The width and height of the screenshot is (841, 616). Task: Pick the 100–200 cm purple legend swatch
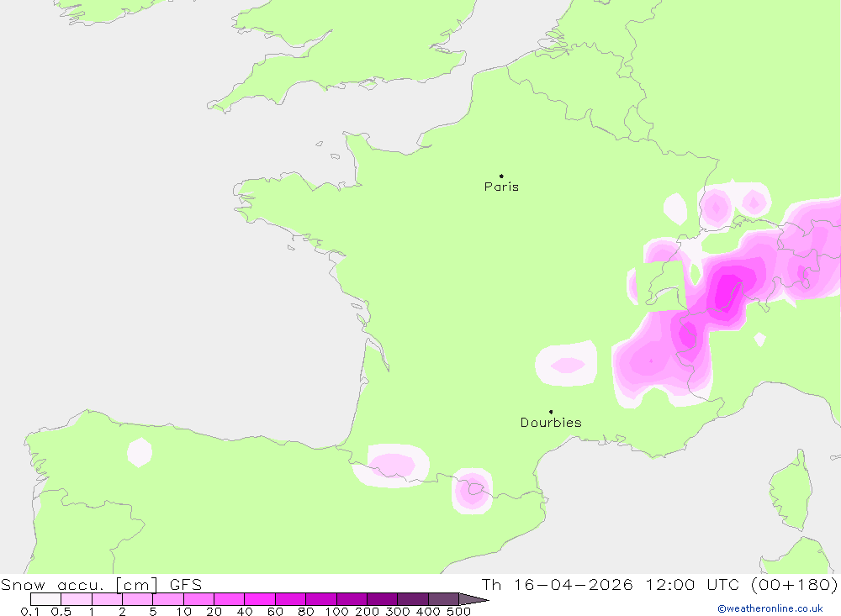352,599
